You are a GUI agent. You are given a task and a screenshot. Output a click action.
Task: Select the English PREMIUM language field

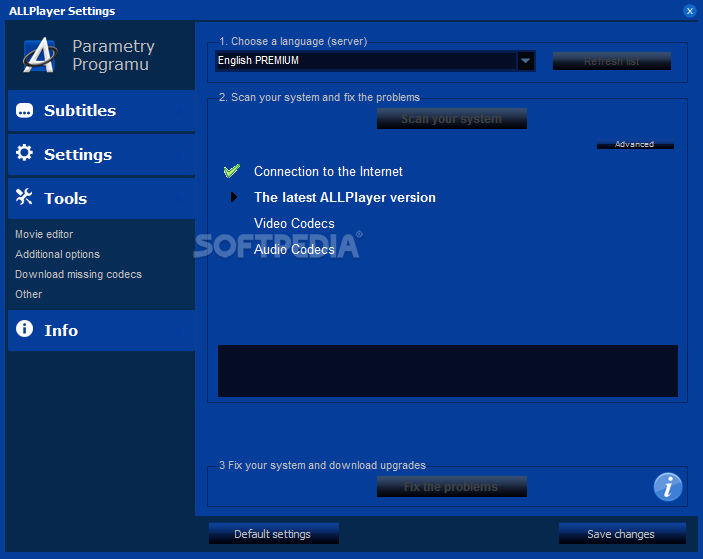click(x=366, y=61)
